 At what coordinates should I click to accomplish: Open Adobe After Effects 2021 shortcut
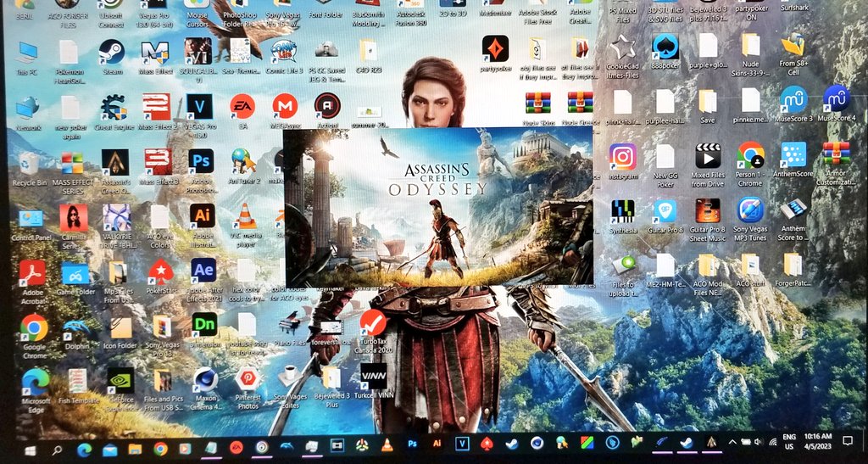[x=203, y=271]
